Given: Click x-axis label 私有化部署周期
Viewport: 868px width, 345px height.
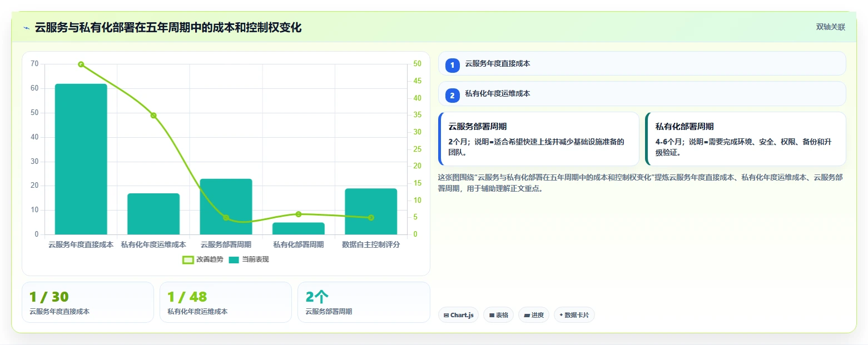Looking at the screenshot, I should click(299, 244).
